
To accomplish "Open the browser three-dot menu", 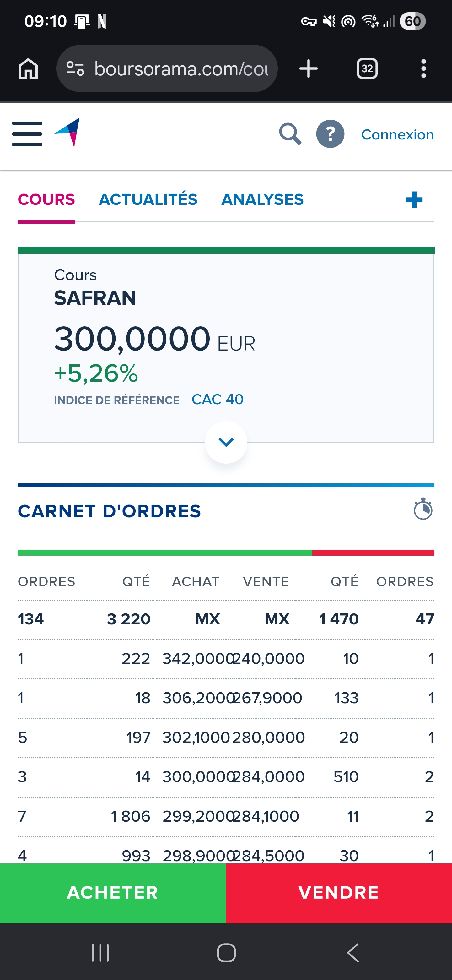I will (423, 69).
